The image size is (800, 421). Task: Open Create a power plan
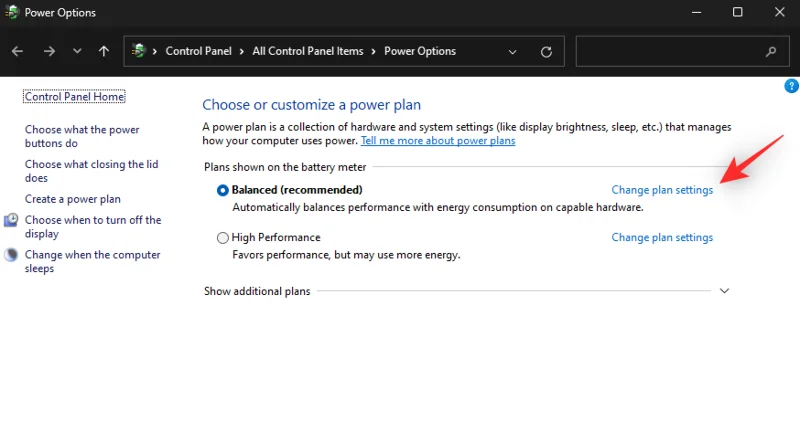click(73, 199)
